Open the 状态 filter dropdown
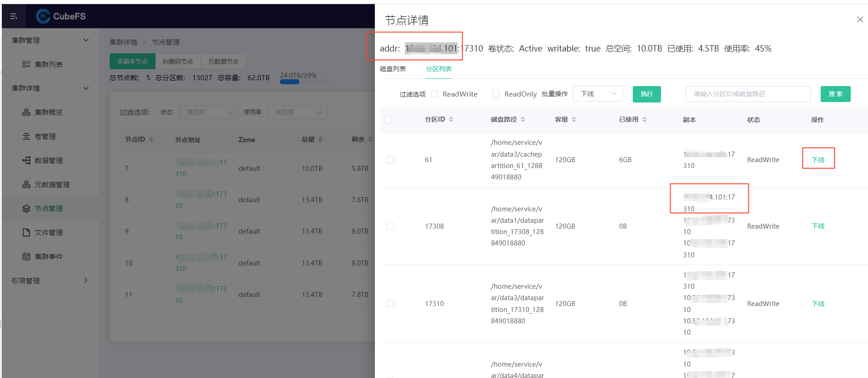Viewport: 868px width, 378px height. (x=208, y=112)
